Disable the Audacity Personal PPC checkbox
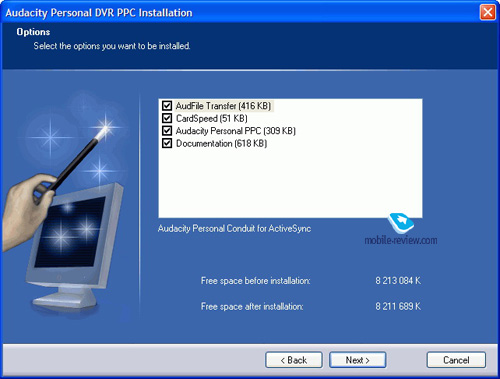The height and width of the screenshot is (379, 500). pos(167,131)
